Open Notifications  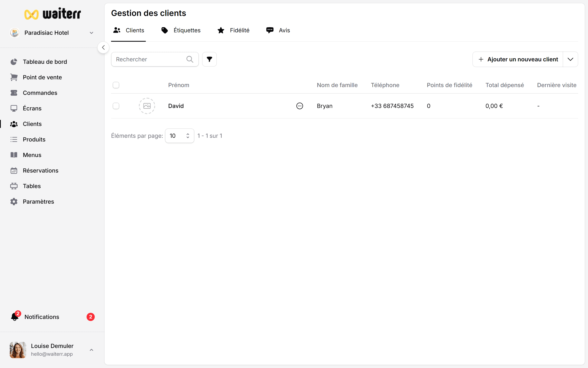point(42,317)
